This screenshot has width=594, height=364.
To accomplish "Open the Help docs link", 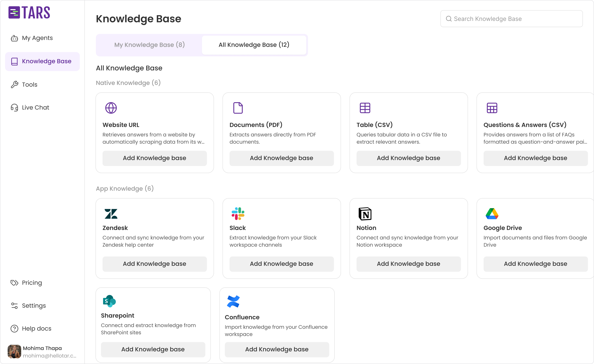I will pyautogui.click(x=36, y=329).
